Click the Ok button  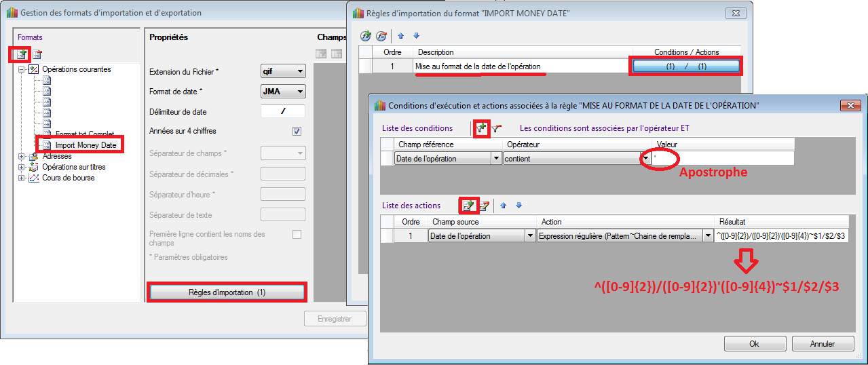[754, 344]
